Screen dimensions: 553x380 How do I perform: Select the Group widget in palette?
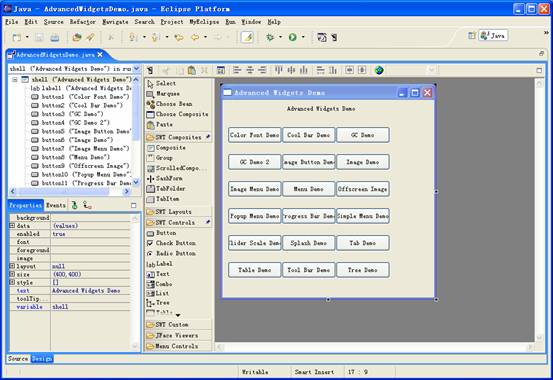(160, 158)
